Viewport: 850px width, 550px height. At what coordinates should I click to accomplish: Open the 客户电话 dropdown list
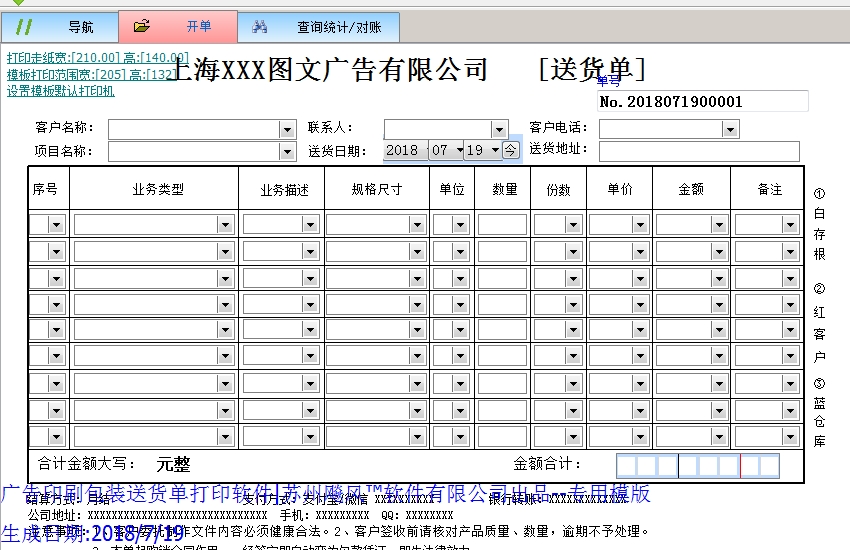point(730,129)
